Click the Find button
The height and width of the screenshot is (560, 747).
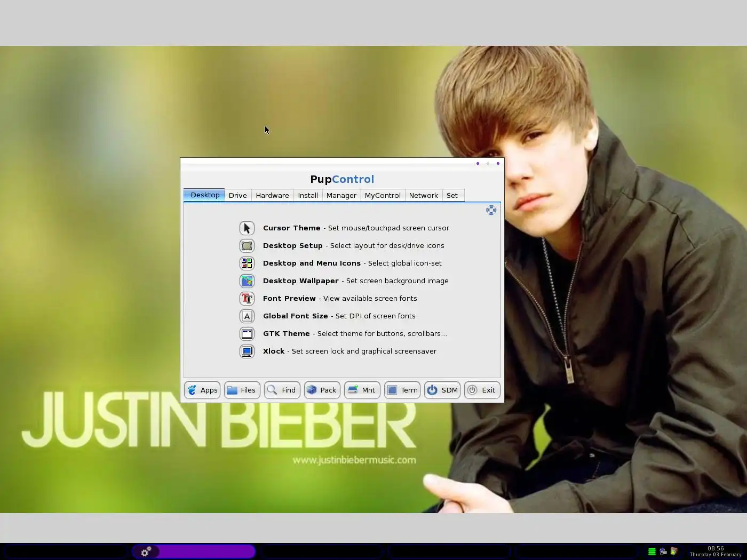tap(282, 390)
